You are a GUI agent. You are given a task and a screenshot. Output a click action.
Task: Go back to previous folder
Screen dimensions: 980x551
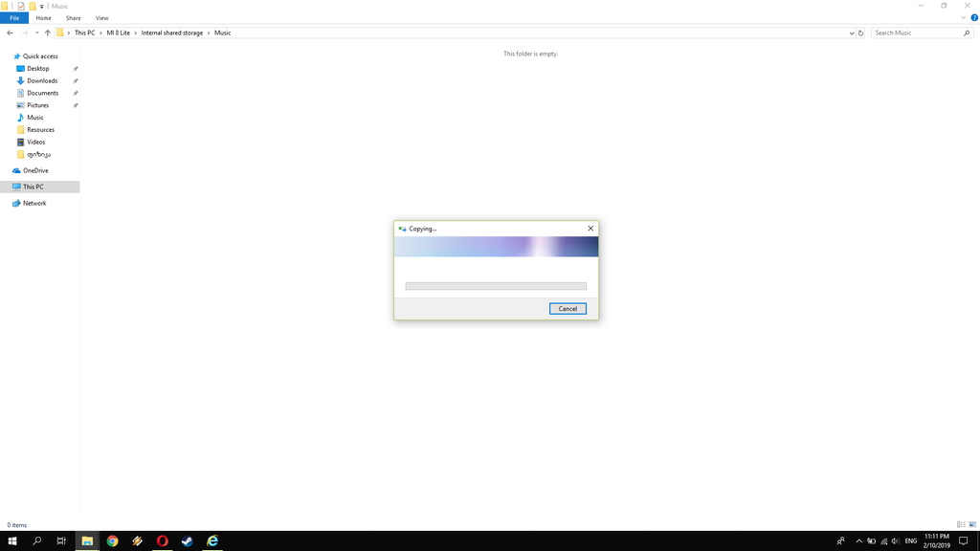click(10, 33)
